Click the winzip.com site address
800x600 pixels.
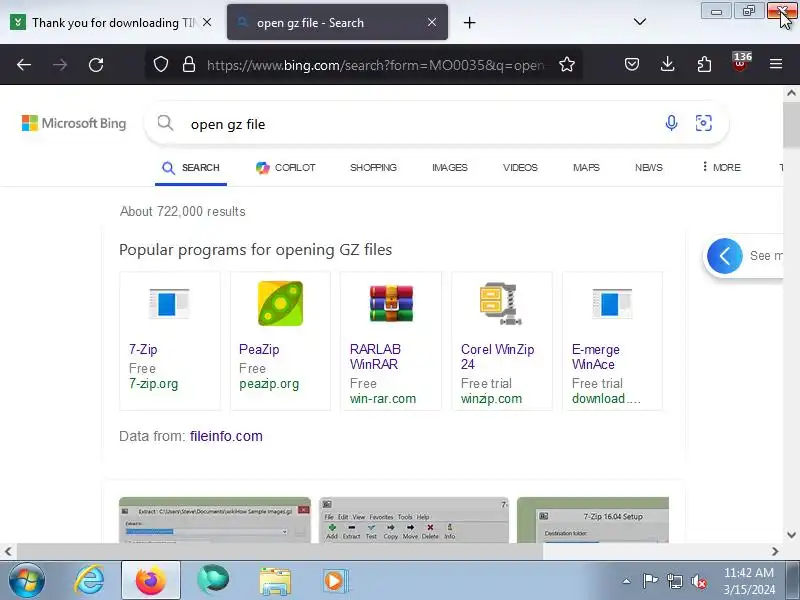click(x=491, y=398)
